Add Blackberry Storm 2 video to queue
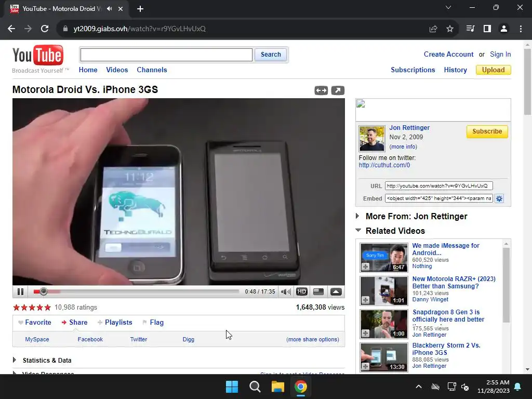The image size is (532, 399). coord(365,367)
